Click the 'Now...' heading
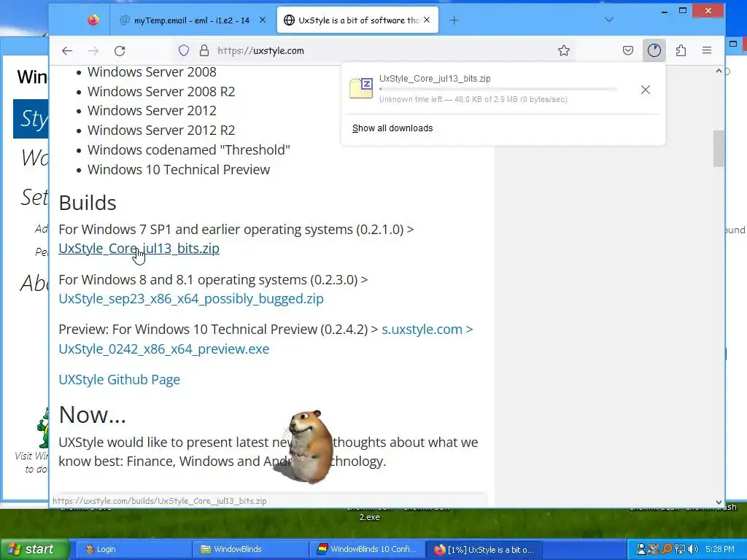747x560 pixels. click(x=93, y=414)
